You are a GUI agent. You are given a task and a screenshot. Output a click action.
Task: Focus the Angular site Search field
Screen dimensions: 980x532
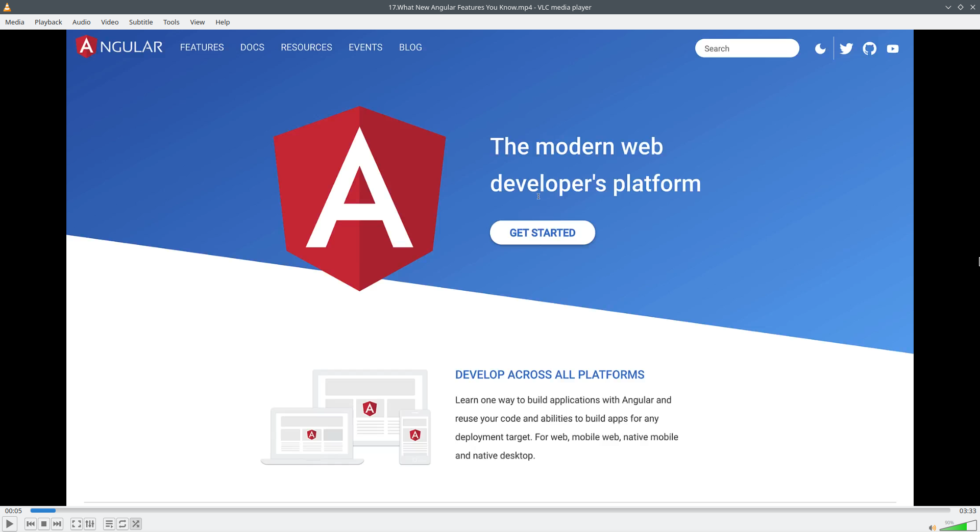[747, 48]
